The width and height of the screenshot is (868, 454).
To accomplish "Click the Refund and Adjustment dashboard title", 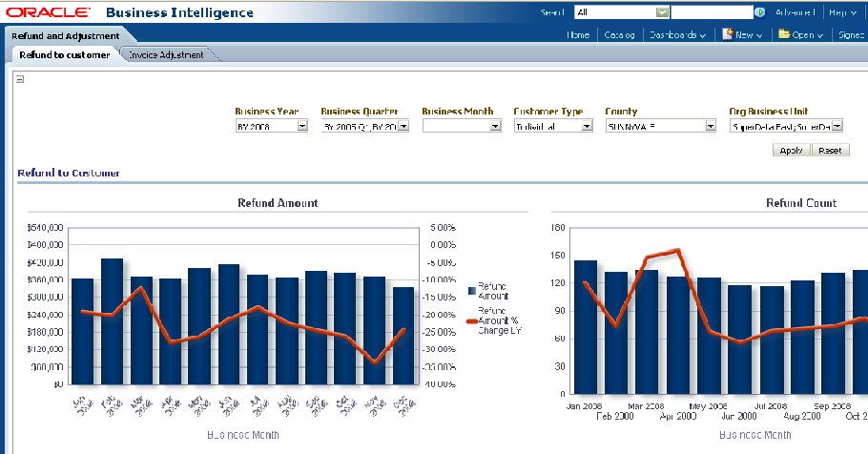I will click(65, 36).
